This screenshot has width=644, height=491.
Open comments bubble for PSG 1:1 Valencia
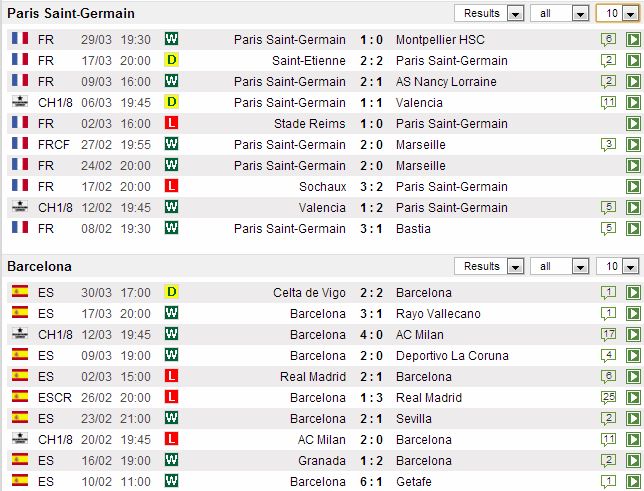click(608, 103)
